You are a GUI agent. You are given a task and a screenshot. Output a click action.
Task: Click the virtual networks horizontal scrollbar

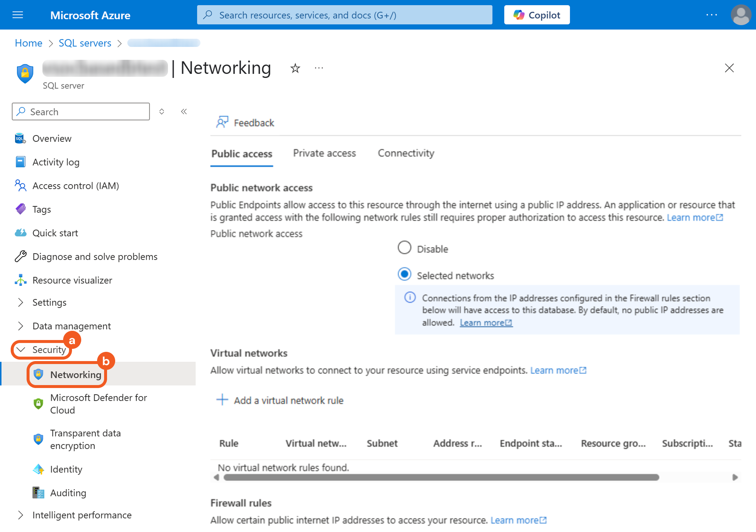(441, 477)
